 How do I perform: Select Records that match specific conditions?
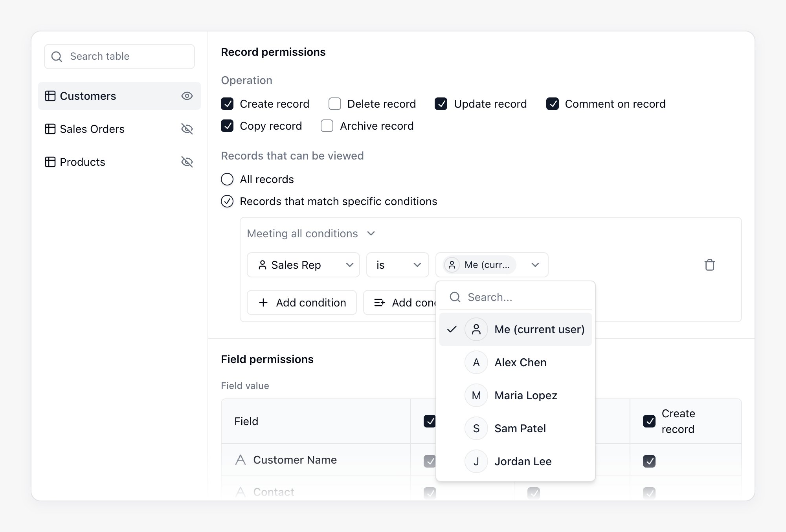(x=227, y=201)
